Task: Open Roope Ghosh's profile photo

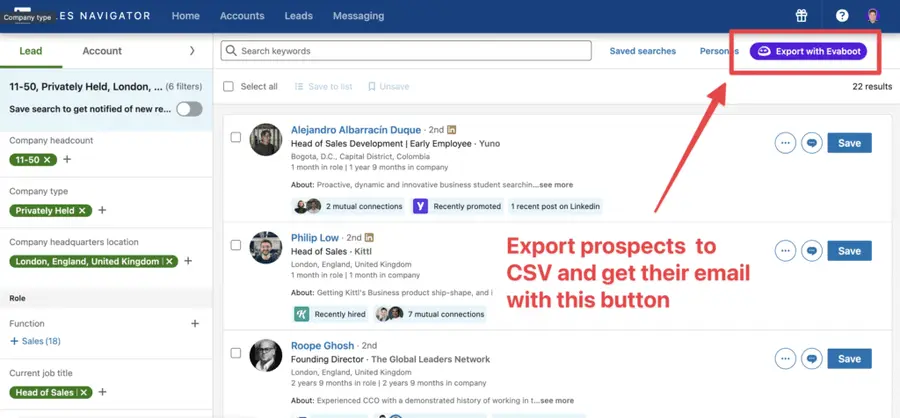Action: click(x=266, y=355)
